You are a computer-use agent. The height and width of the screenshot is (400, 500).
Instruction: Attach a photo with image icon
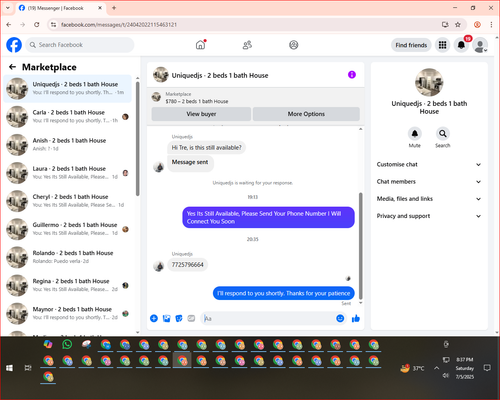[x=166, y=318]
